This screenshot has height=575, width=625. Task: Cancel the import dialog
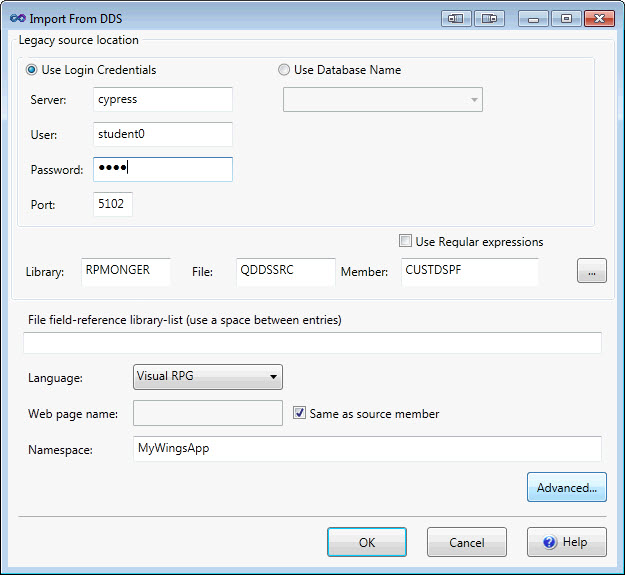tap(467, 542)
